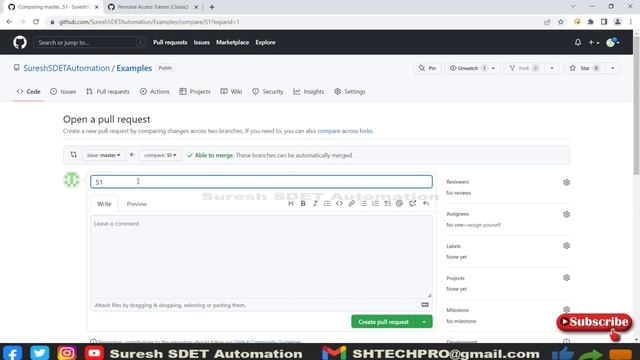This screenshot has width=640, height=360.
Task: Click the Leave a comment text area
Action: (x=261, y=257)
